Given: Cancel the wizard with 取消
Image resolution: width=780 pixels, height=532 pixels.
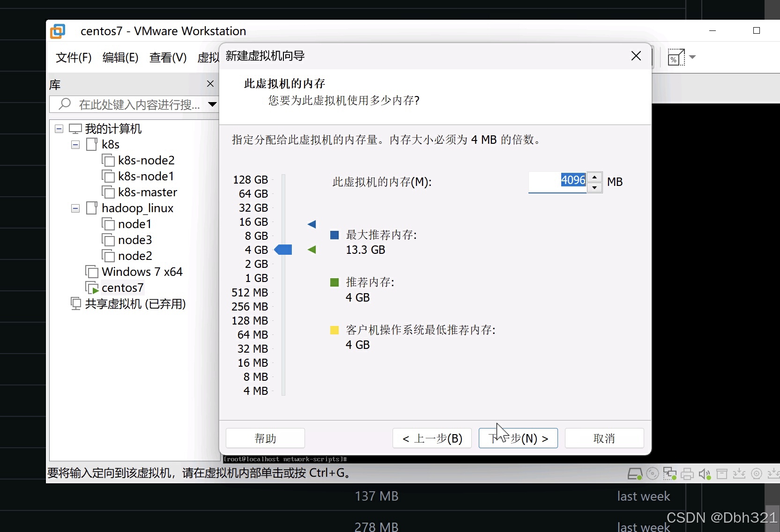Looking at the screenshot, I should [604, 438].
